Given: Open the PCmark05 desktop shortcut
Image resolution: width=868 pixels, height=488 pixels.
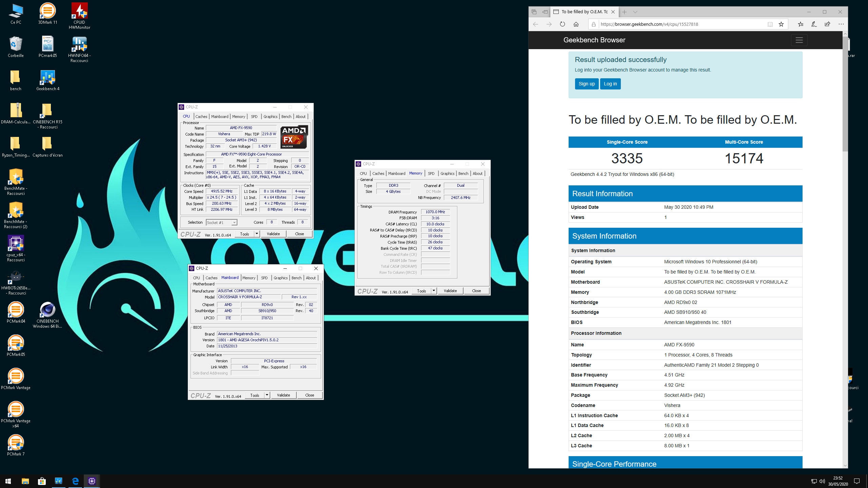Looking at the screenshot, I should pyautogui.click(x=47, y=47).
